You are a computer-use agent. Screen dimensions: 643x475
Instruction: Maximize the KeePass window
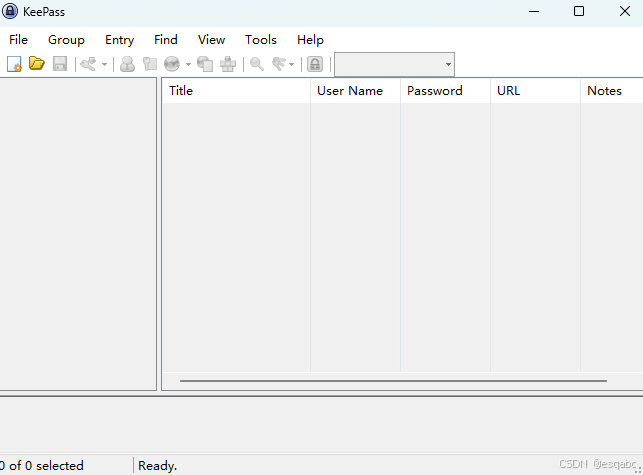pos(579,11)
